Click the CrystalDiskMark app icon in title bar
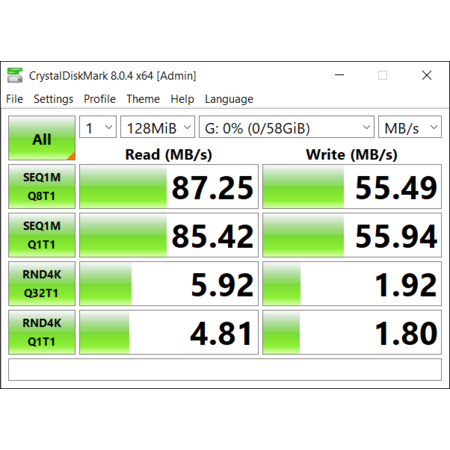Image resolution: width=450 pixels, height=450 pixels. click(x=15, y=75)
